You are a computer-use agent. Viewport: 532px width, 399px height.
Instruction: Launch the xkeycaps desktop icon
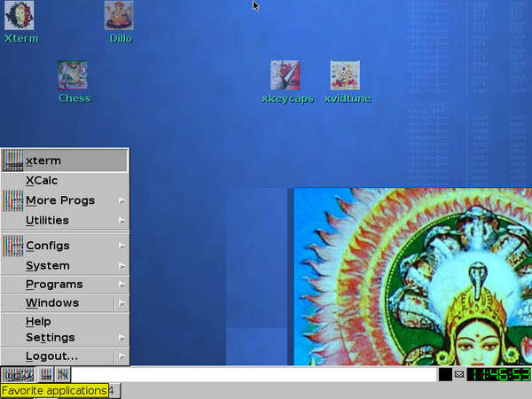(x=285, y=75)
